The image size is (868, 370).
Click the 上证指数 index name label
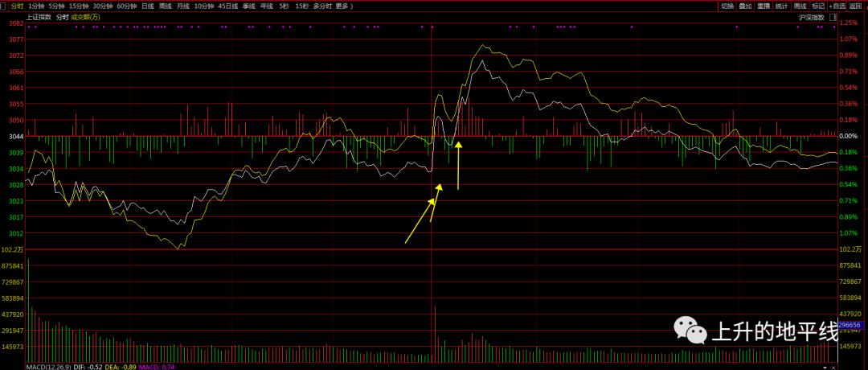click(x=39, y=17)
